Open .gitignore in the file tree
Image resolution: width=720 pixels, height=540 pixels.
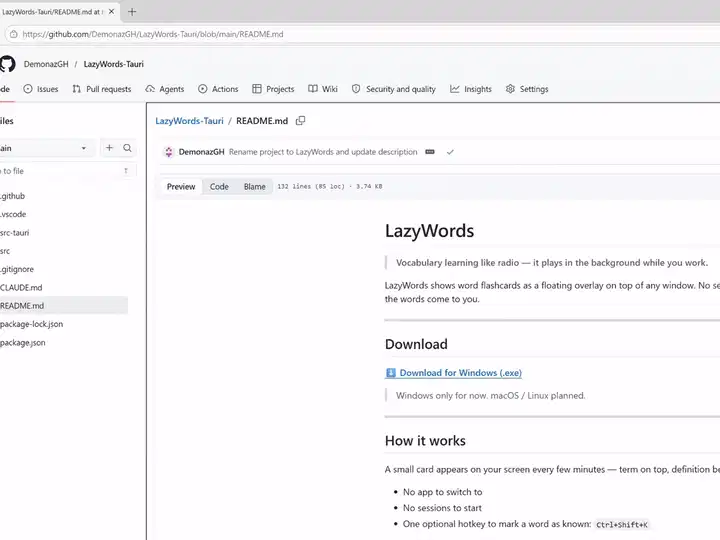coord(17,269)
